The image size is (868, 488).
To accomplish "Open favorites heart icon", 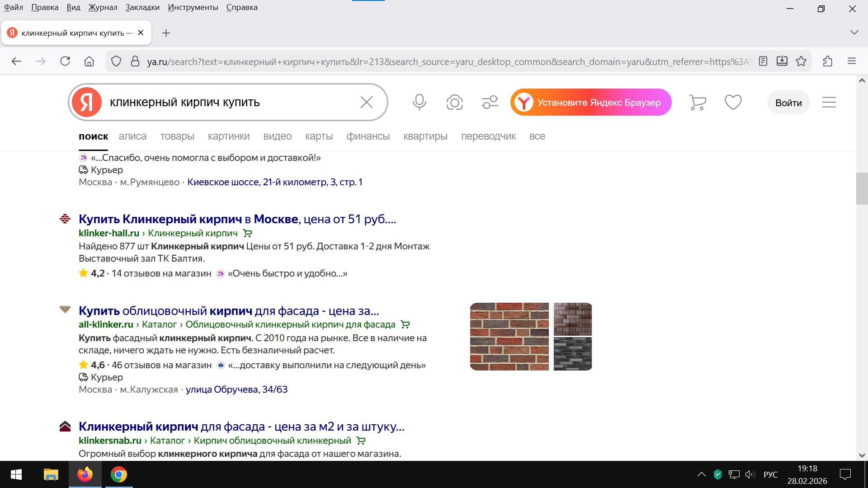I will (x=733, y=102).
